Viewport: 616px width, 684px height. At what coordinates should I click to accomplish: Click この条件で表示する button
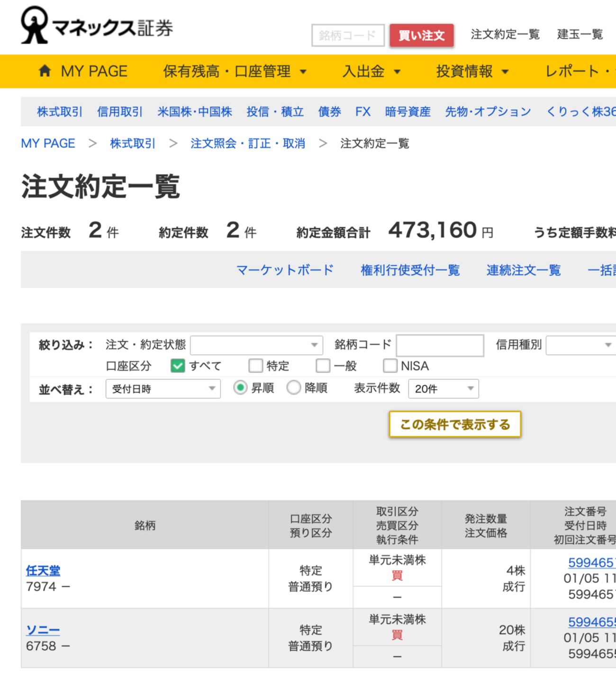[454, 424]
